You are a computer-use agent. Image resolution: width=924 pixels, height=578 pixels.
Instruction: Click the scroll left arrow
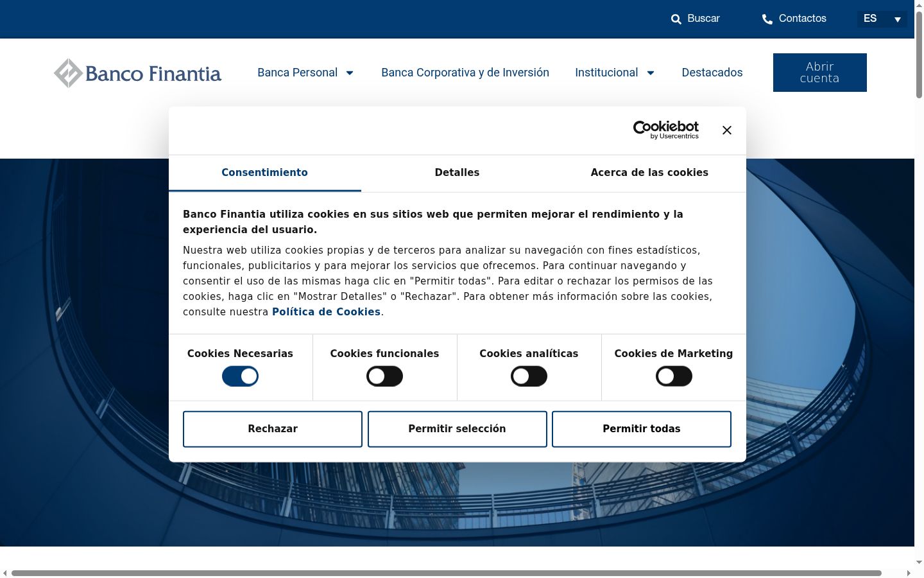[5, 573]
